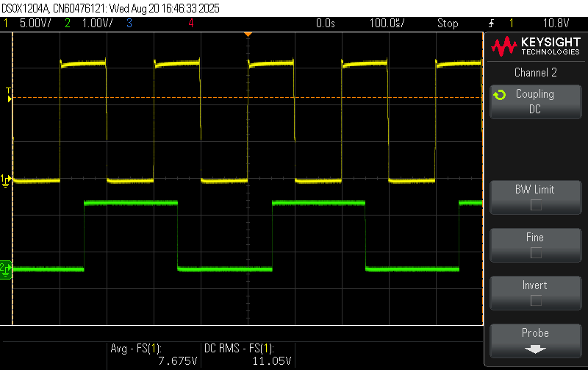Screen dimensions: 588x370
Task: Open the 100.0µs/ timebase setting
Action: (x=387, y=24)
